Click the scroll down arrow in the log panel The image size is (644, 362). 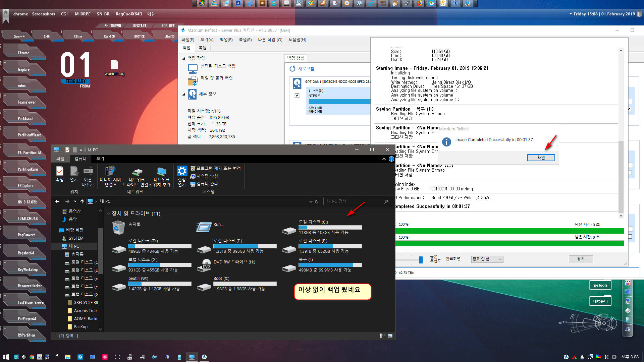click(621, 216)
